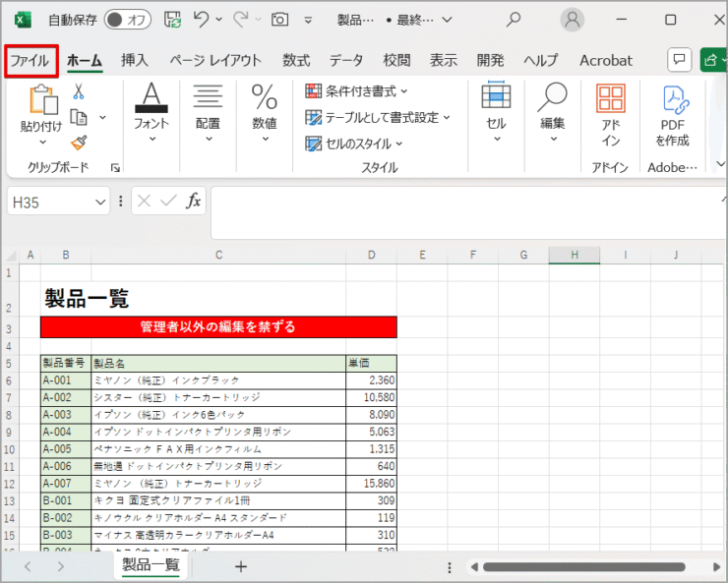This screenshot has width=728, height=583.
Task: Click the Name Box showing H35
Action: 51,202
